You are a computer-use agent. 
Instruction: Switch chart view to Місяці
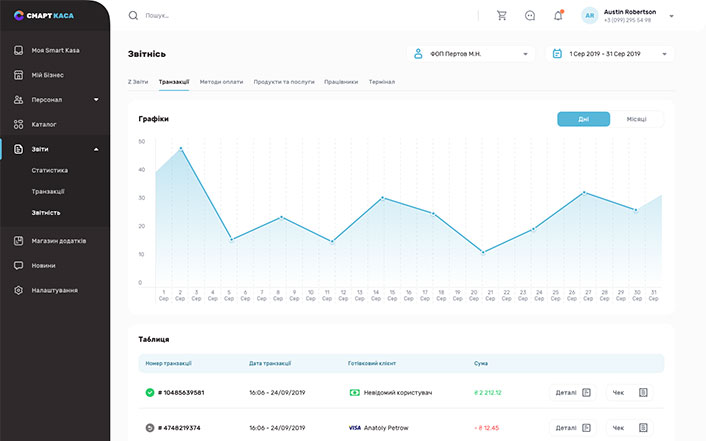(x=637, y=119)
